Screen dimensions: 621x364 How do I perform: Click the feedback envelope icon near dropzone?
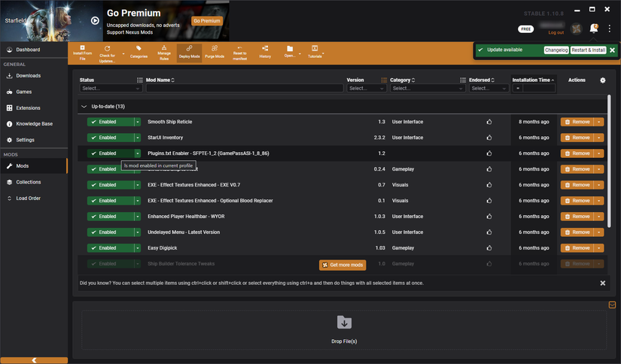pyautogui.click(x=612, y=305)
